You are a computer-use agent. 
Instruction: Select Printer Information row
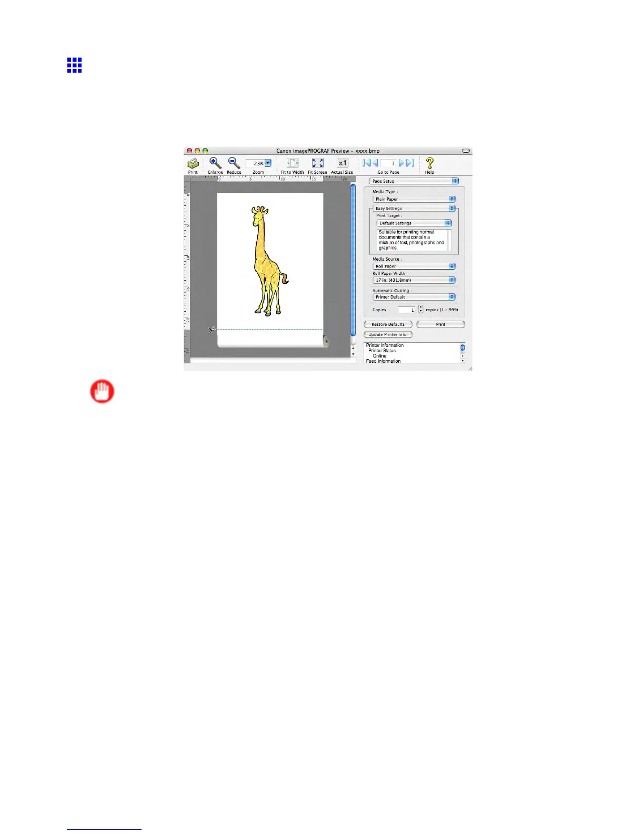click(385, 345)
